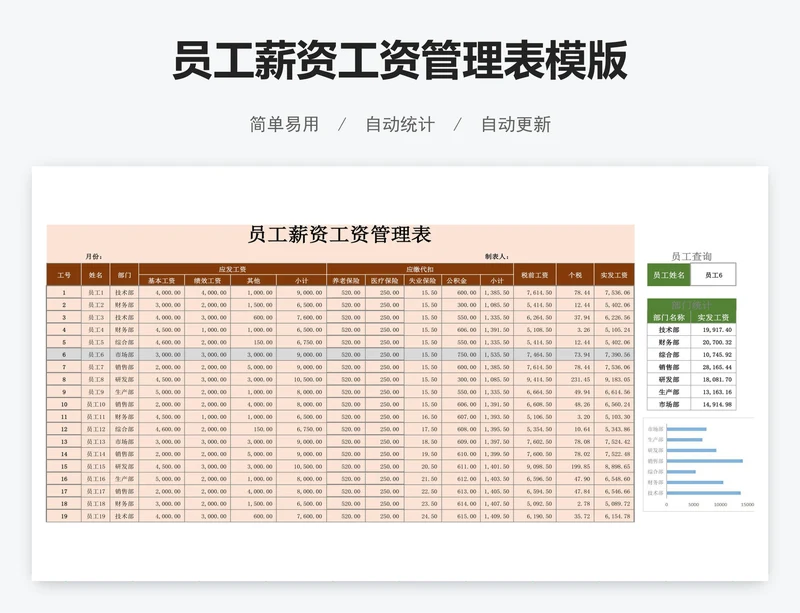Screen dimensions: 800x613
Task: Select the 5,000.00 basic salary in row 16
Action: (x=161, y=479)
